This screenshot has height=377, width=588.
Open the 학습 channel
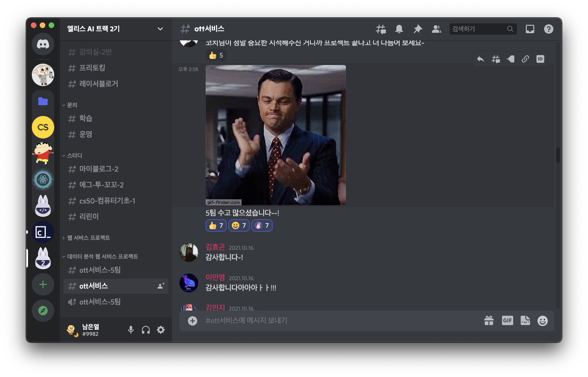pos(115,118)
